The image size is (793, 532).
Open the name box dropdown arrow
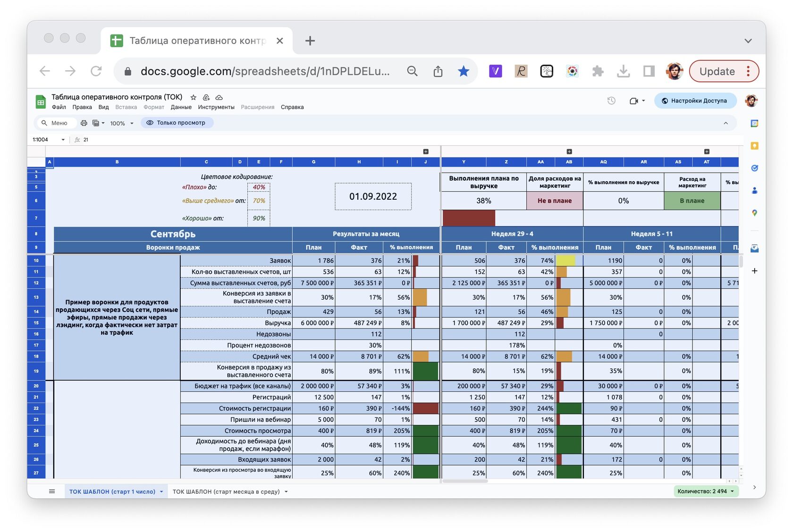(x=63, y=140)
